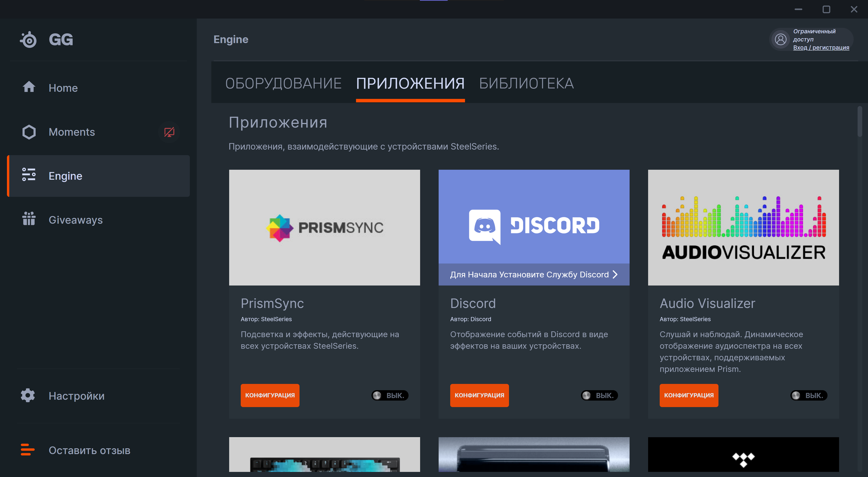Switch to the ОБОРУДОВАНИЕ tab
Screen dimensions: 868x477
pyautogui.click(x=283, y=83)
